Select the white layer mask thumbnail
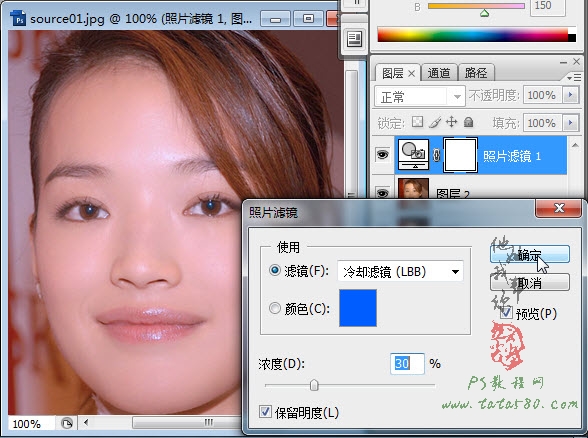 [x=460, y=155]
